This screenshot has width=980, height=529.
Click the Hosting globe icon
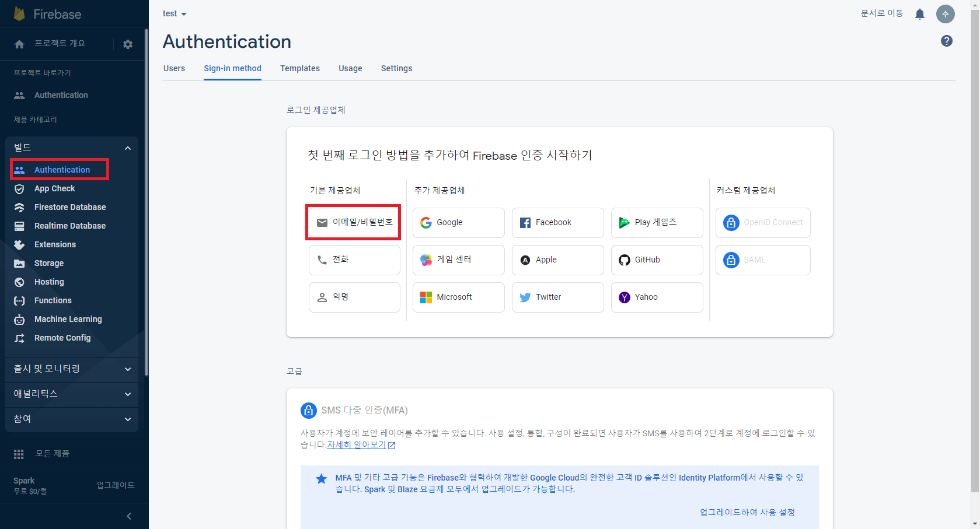point(19,282)
